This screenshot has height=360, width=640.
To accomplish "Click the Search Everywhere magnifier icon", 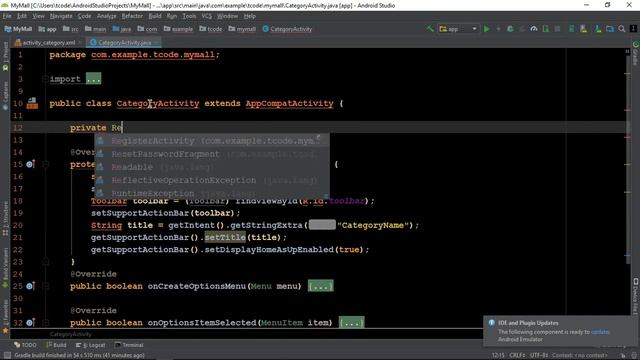I will 622,29.
